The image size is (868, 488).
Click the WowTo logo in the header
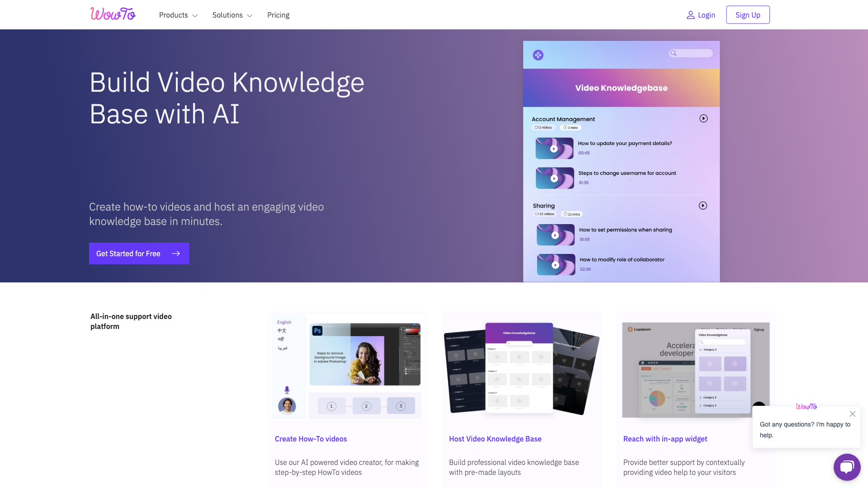[113, 14]
